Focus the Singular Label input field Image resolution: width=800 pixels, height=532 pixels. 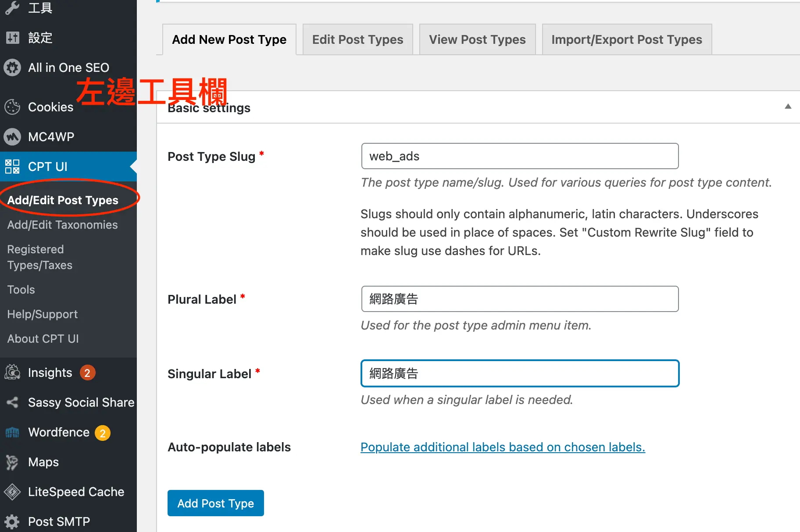pos(520,373)
